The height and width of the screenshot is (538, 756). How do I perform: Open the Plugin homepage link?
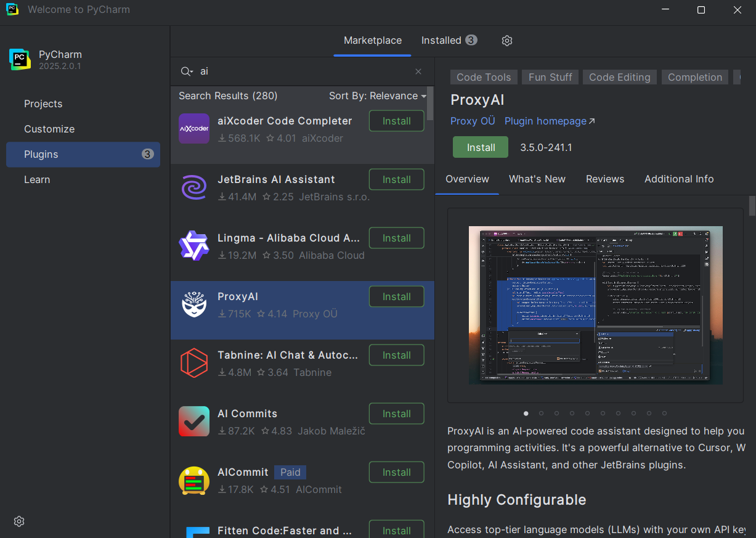(x=545, y=121)
